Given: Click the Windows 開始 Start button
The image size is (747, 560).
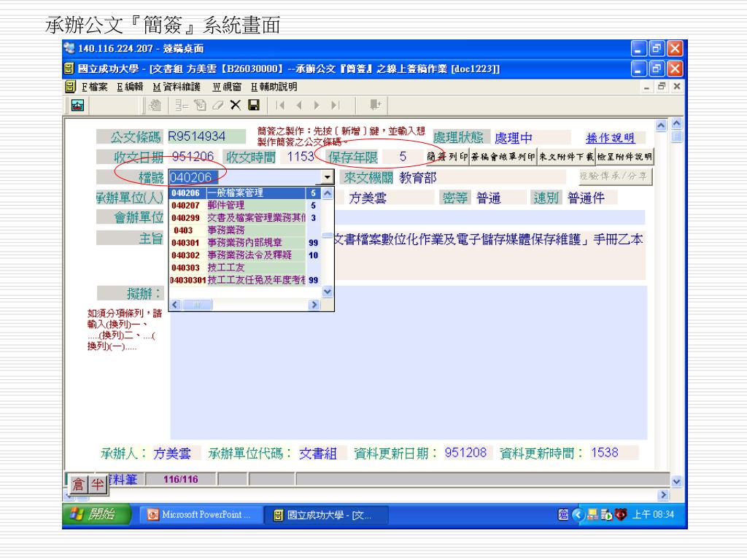Looking at the screenshot, I should (x=96, y=514).
